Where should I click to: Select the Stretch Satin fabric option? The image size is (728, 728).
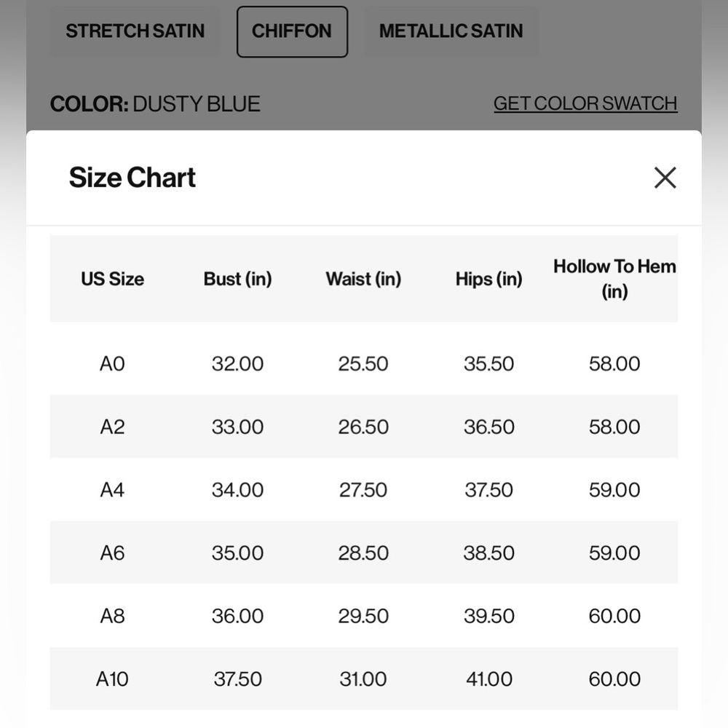tap(135, 31)
